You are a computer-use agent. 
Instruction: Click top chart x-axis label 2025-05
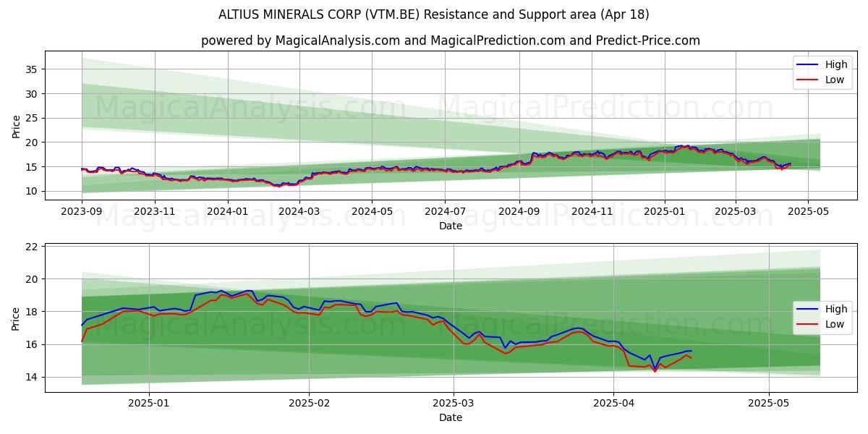[808, 211]
